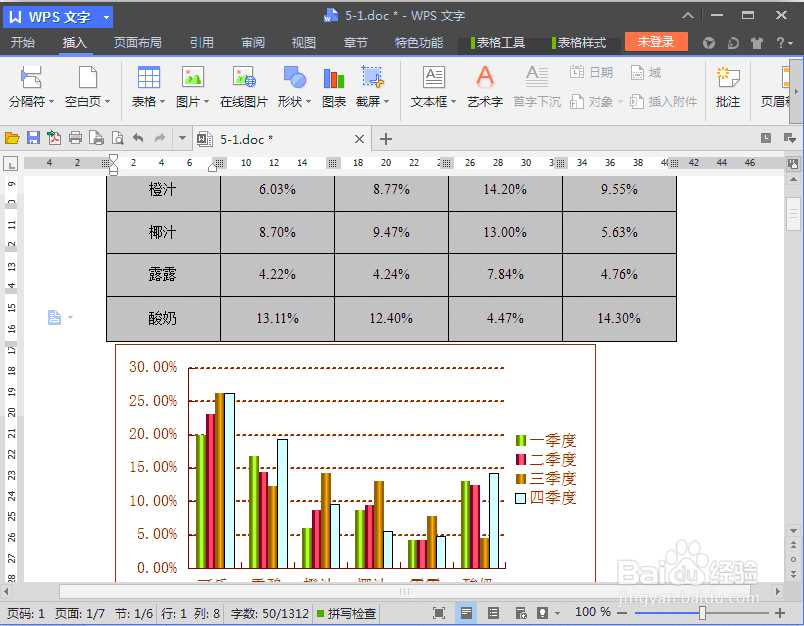Switch to the 审阅 ribbon tab
Screen dimensions: 804x626
252,42
